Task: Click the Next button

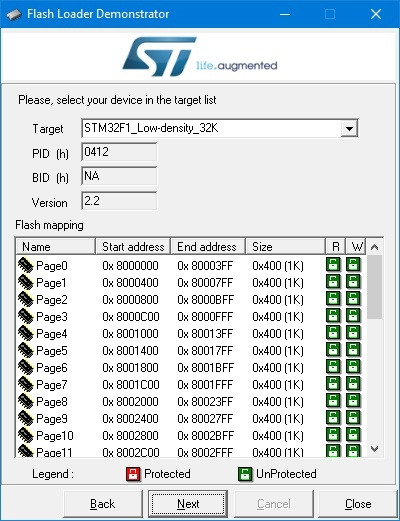Action: (x=188, y=504)
